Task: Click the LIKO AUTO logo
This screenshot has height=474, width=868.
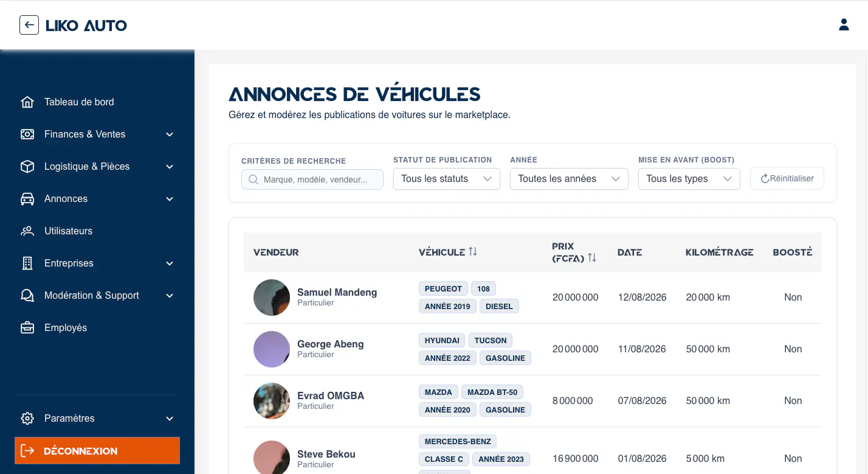Action: 86,26
